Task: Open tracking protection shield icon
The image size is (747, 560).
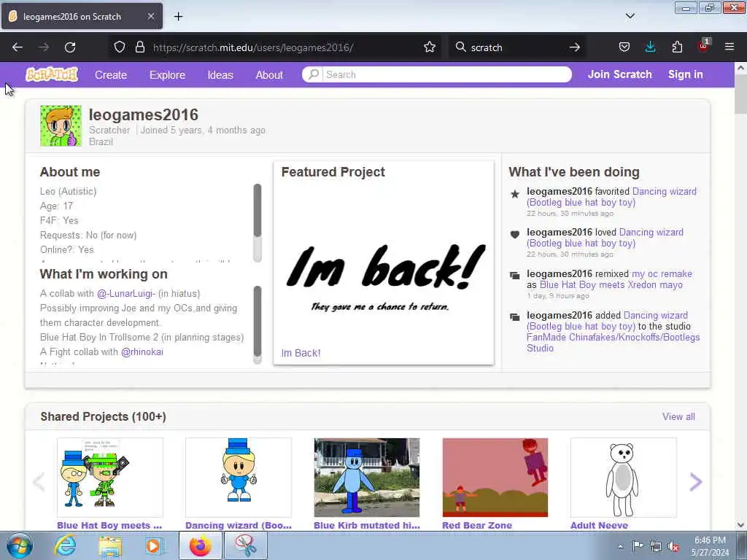Action: point(120,47)
